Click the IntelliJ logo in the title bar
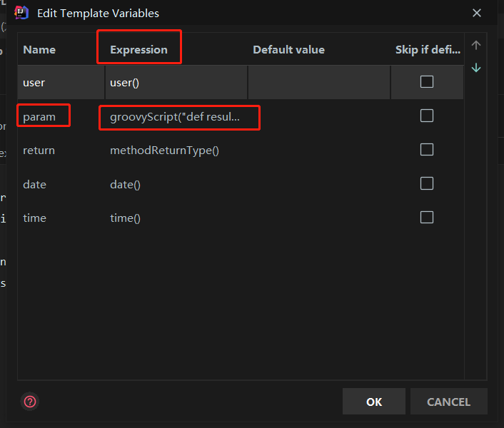This screenshot has width=504, height=428. click(x=21, y=13)
